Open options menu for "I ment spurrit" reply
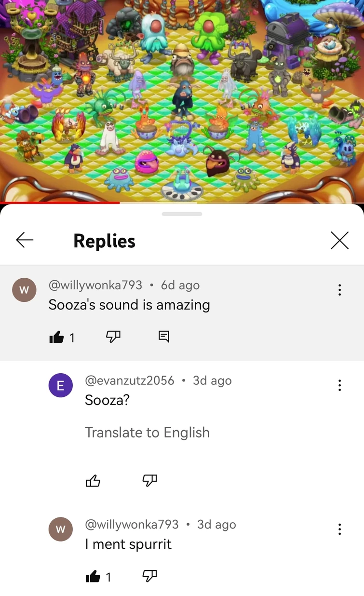The height and width of the screenshot is (596, 364). point(340,529)
